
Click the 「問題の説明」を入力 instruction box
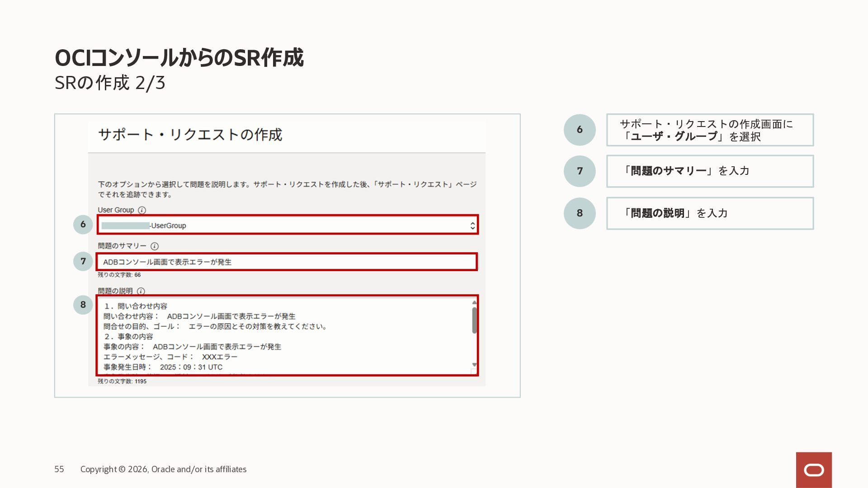710,213
